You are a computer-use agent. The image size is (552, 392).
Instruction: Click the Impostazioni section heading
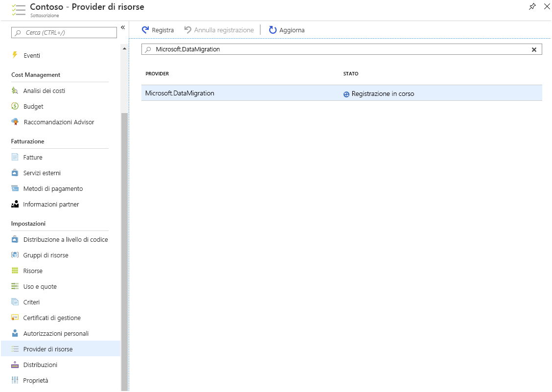[x=28, y=224]
